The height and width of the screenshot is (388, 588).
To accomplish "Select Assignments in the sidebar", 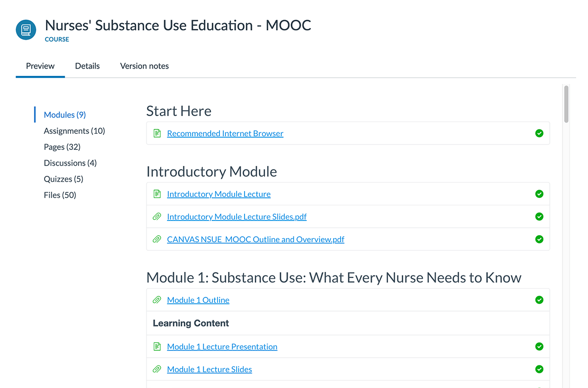I will point(74,131).
